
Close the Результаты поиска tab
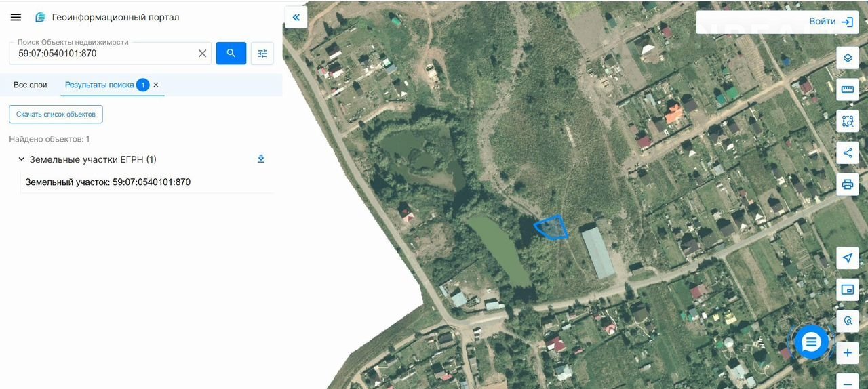coord(156,85)
